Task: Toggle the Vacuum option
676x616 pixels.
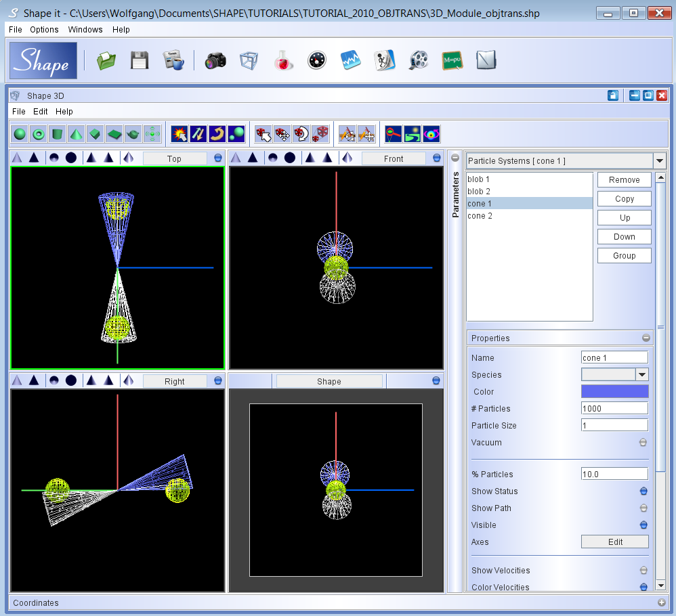Action: [x=643, y=443]
